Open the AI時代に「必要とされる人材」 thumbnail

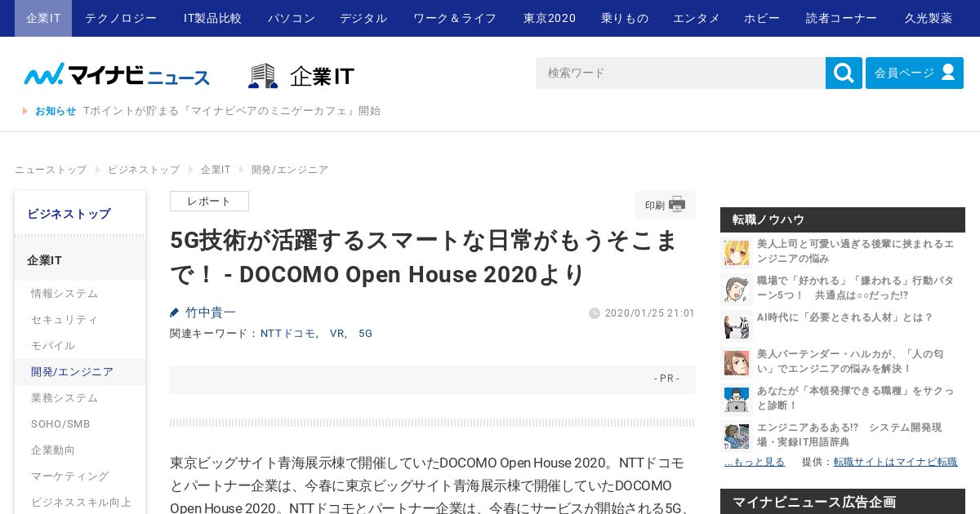pyautogui.click(x=737, y=326)
